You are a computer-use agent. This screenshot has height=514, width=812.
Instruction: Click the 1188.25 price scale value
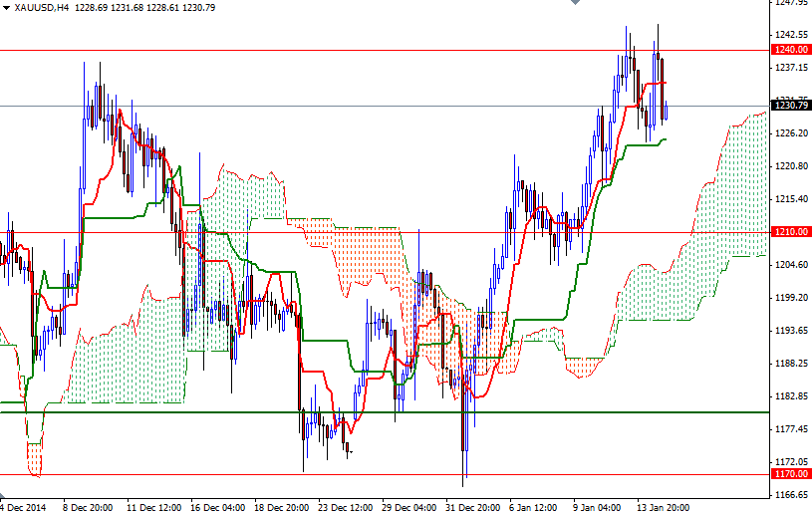(x=789, y=364)
